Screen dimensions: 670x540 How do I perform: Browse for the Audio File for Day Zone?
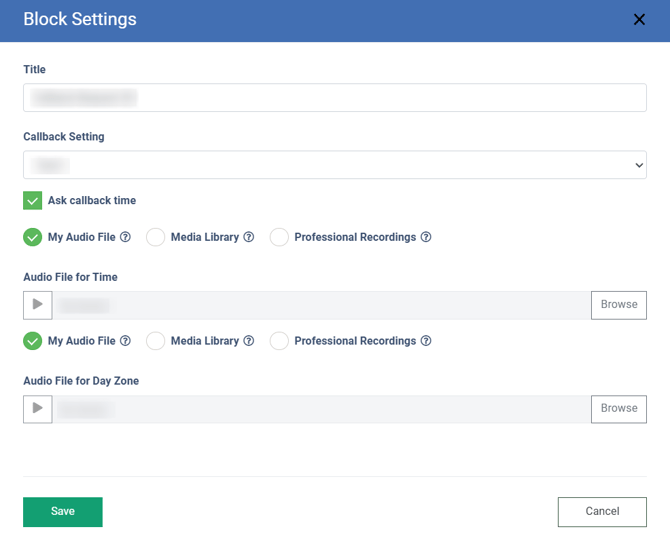[618, 409]
